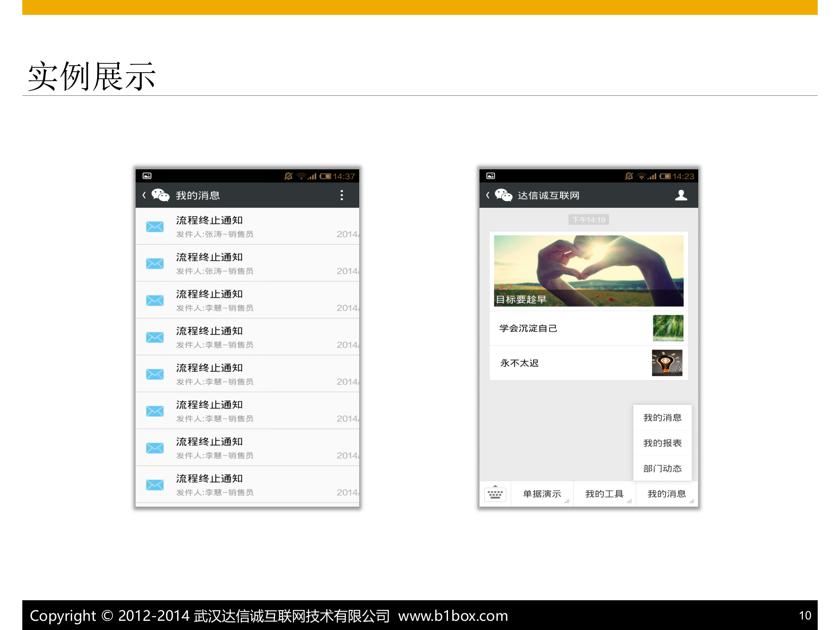This screenshot has width=840, height=630.
Task: Select 部门动态 from the popup menu
Action: tap(662, 468)
